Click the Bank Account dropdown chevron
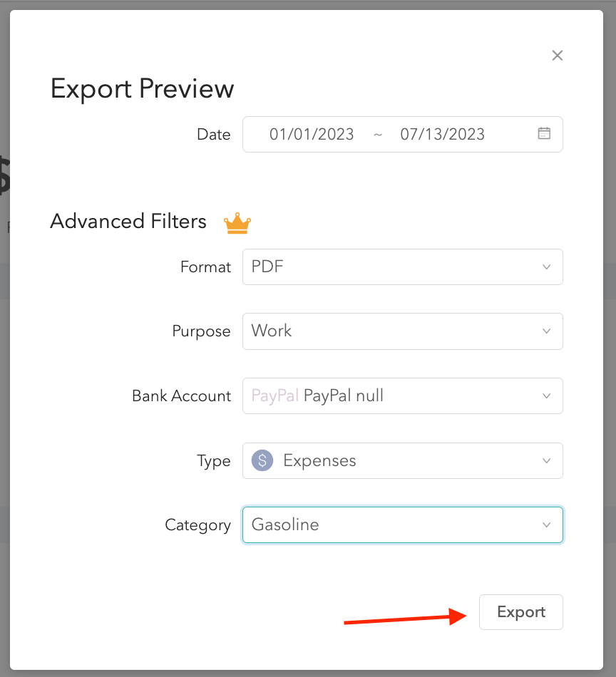Screen dimensions: 616x677 [x=546, y=396]
